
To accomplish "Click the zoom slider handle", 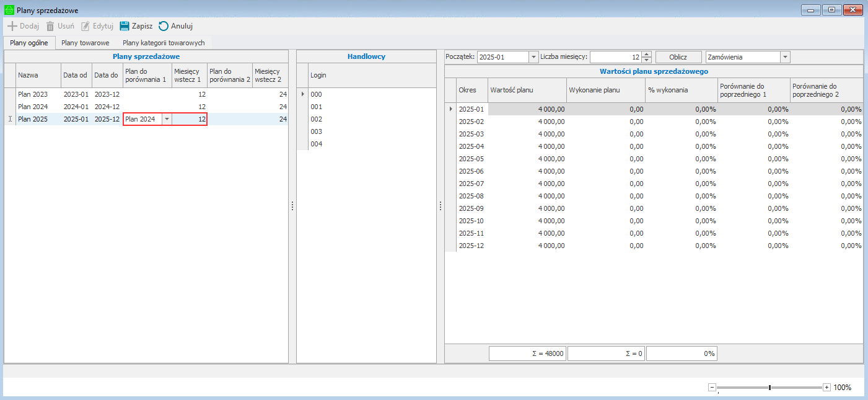I will (769, 387).
